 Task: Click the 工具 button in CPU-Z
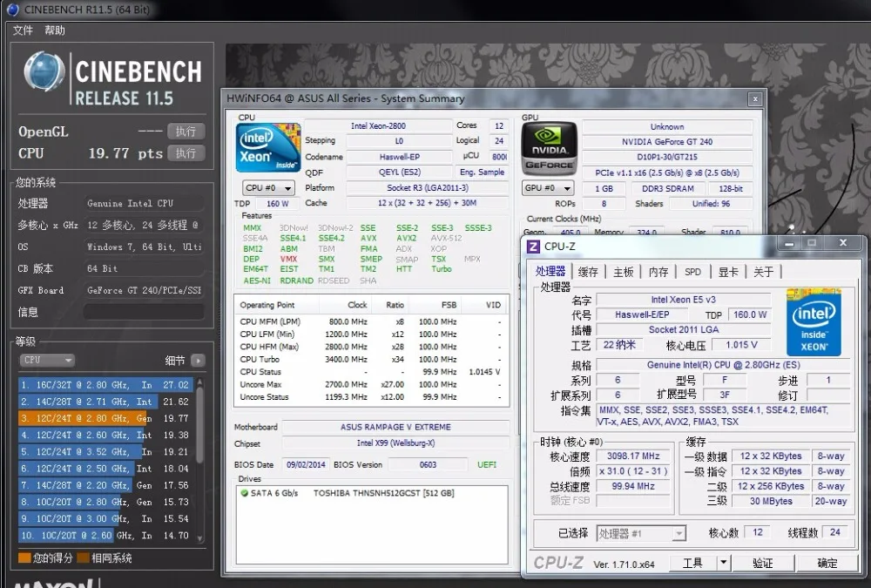coord(692,563)
